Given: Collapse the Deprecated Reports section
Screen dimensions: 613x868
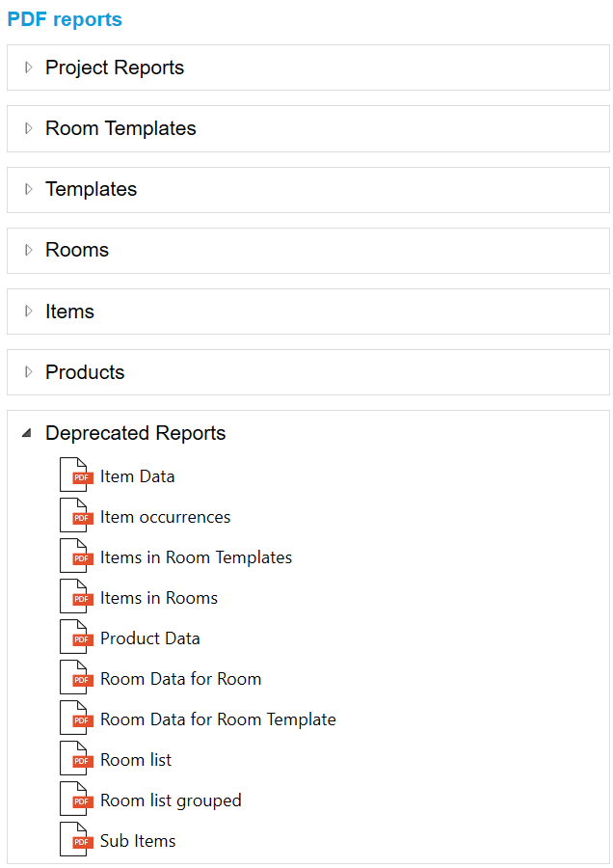Looking at the screenshot, I should click(x=29, y=433).
